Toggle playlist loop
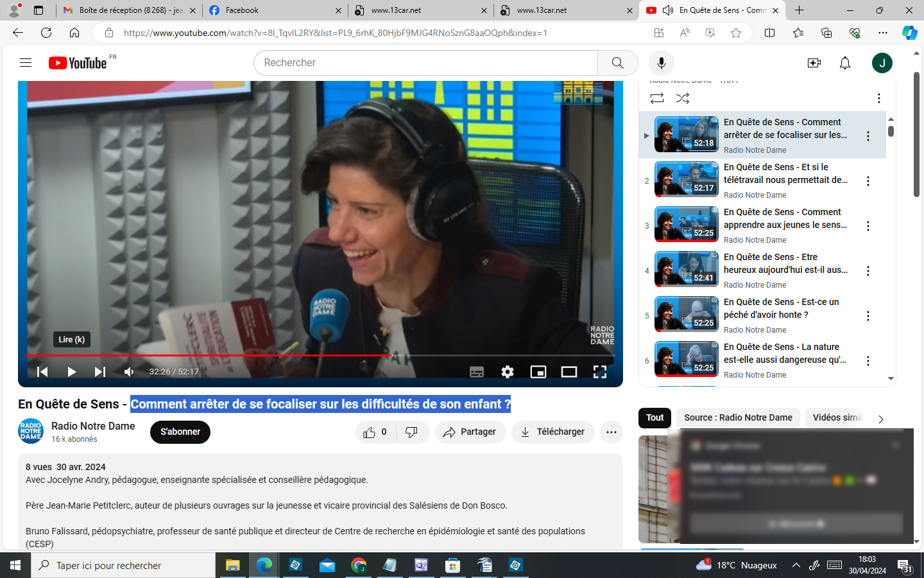924x578 pixels. (x=656, y=98)
